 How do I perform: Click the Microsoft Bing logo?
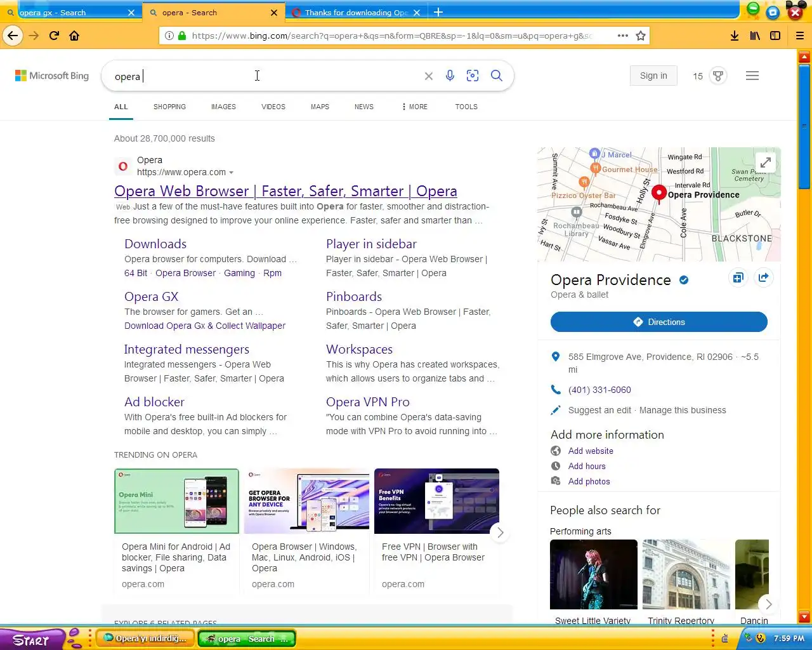pyautogui.click(x=52, y=76)
